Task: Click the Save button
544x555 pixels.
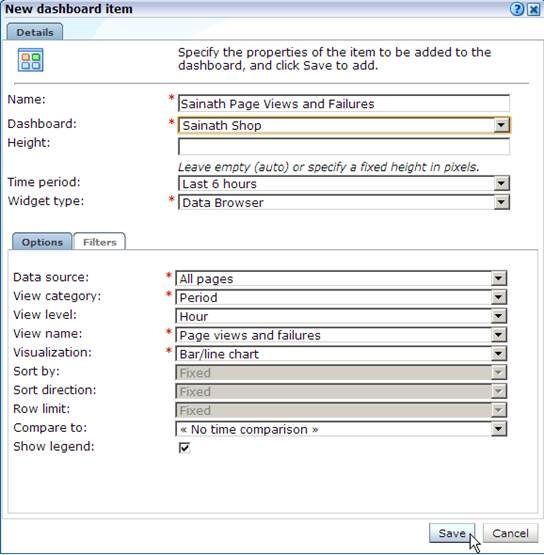Action: tap(452, 533)
